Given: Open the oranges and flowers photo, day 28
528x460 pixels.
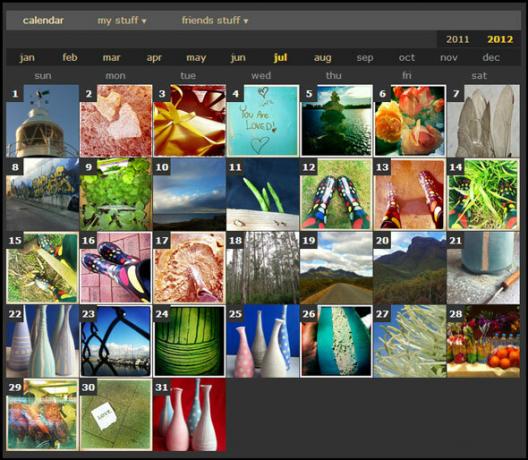Looking at the screenshot, I should coord(484,341).
